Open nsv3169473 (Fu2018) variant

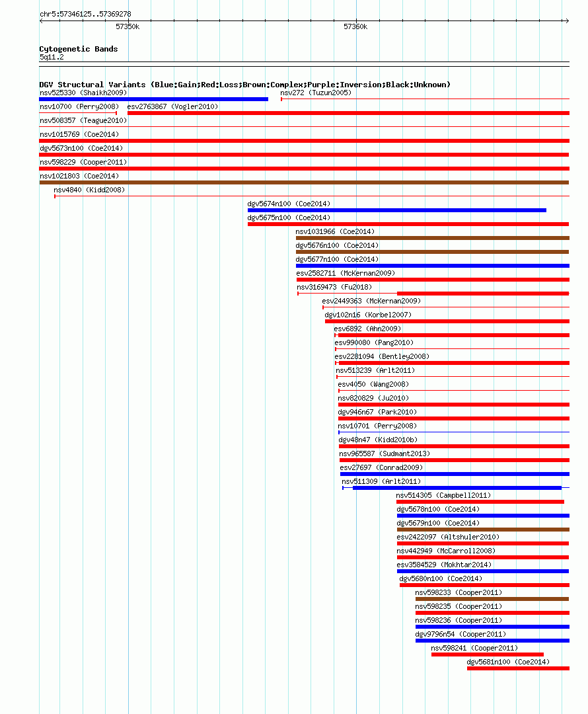click(334, 288)
